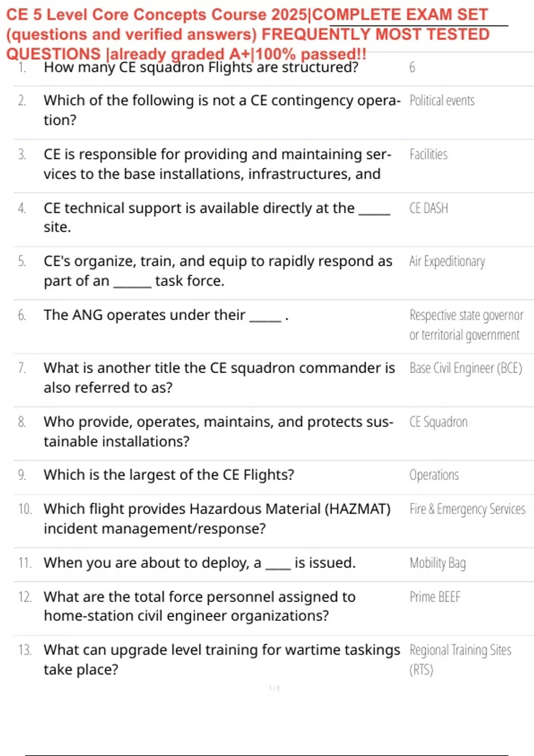
Task: Click the "CE Squadron" answer text
Action: coord(438,422)
